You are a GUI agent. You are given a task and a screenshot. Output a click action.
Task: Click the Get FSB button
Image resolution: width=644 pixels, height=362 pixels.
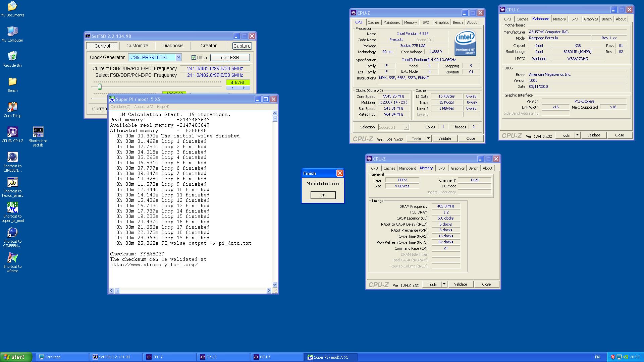pos(230,58)
